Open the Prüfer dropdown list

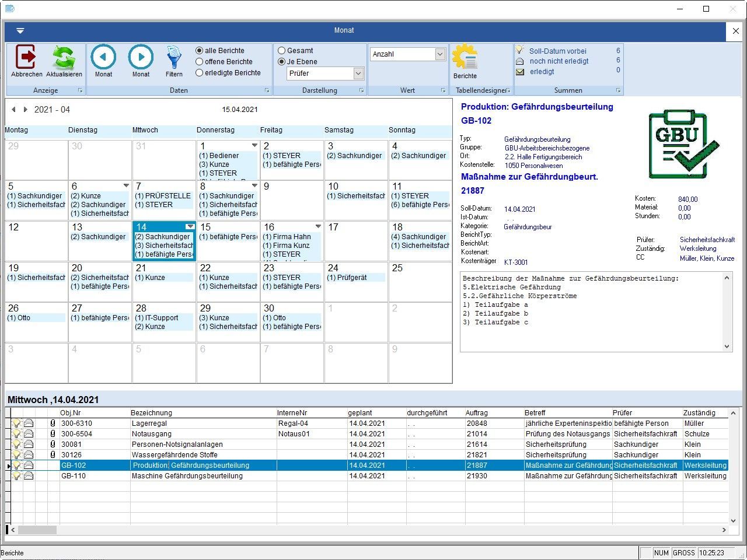click(x=358, y=73)
